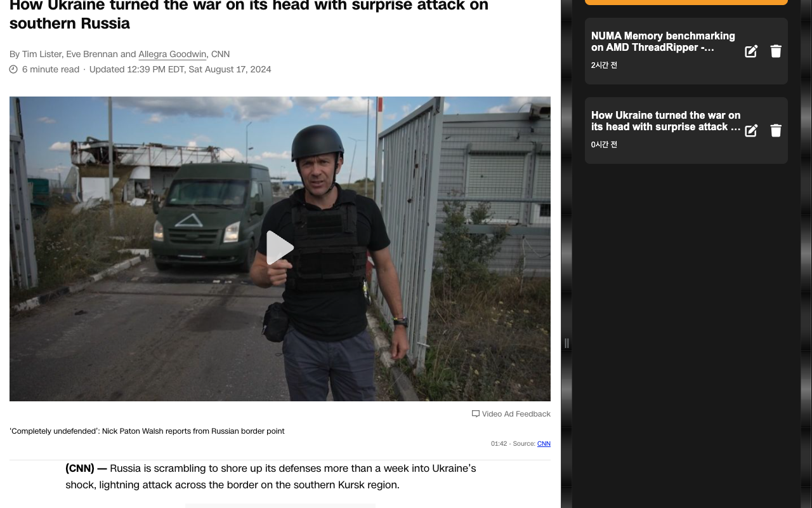The image size is (812, 508).
Task: Click the Video Ad Feedback link
Action: (x=516, y=414)
